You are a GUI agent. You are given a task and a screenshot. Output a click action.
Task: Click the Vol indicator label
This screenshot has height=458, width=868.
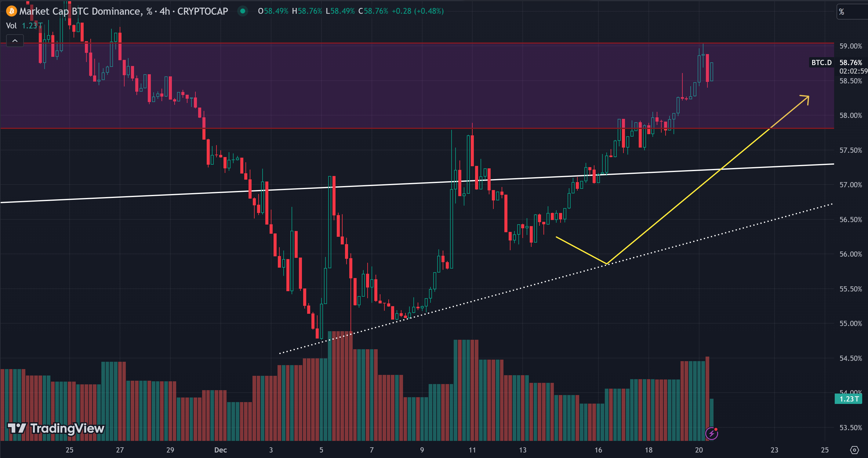pyautogui.click(x=12, y=26)
